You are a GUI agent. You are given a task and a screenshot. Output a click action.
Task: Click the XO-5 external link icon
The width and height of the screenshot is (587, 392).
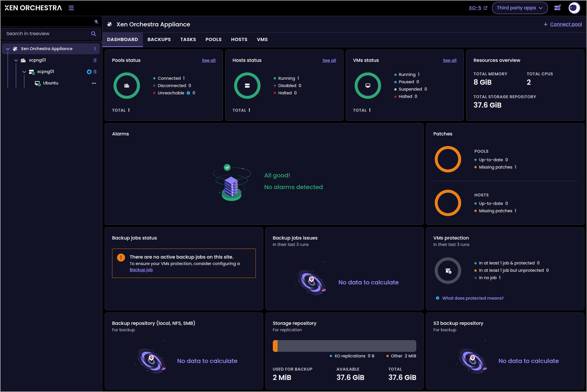[x=485, y=8]
